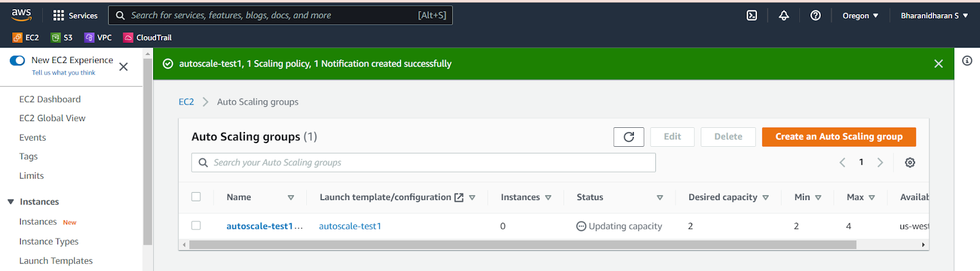Screen dimensions: 980x271
Task: Open the VPC favorites shortcut
Action: 99,37
